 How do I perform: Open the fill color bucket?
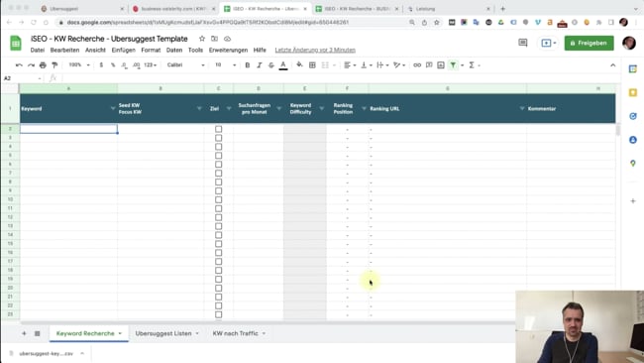(x=299, y=64)
